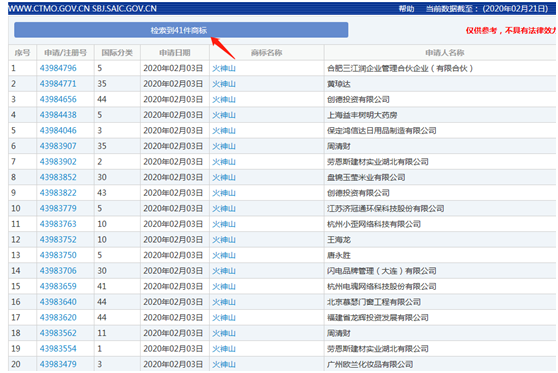Select applicant 闪电品牌管理（大连）有限公司
Screen dimensions: 558x373
pyautogui.click(x=381, y=271)
